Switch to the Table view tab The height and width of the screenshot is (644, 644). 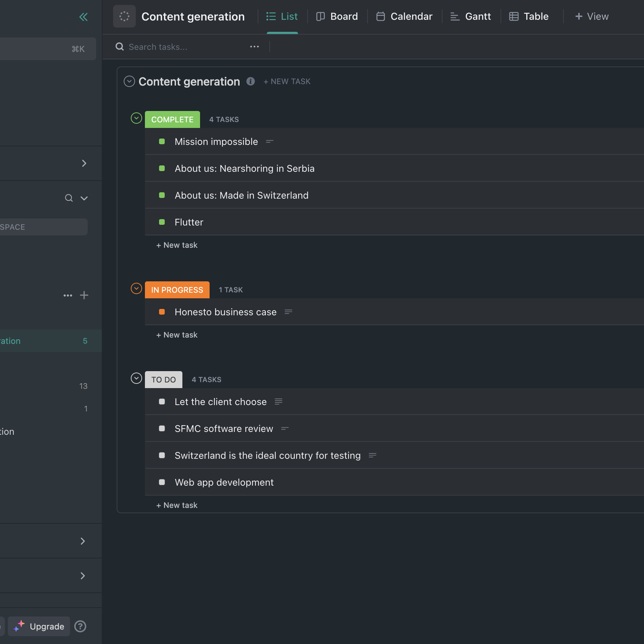(x=529, y=16)
